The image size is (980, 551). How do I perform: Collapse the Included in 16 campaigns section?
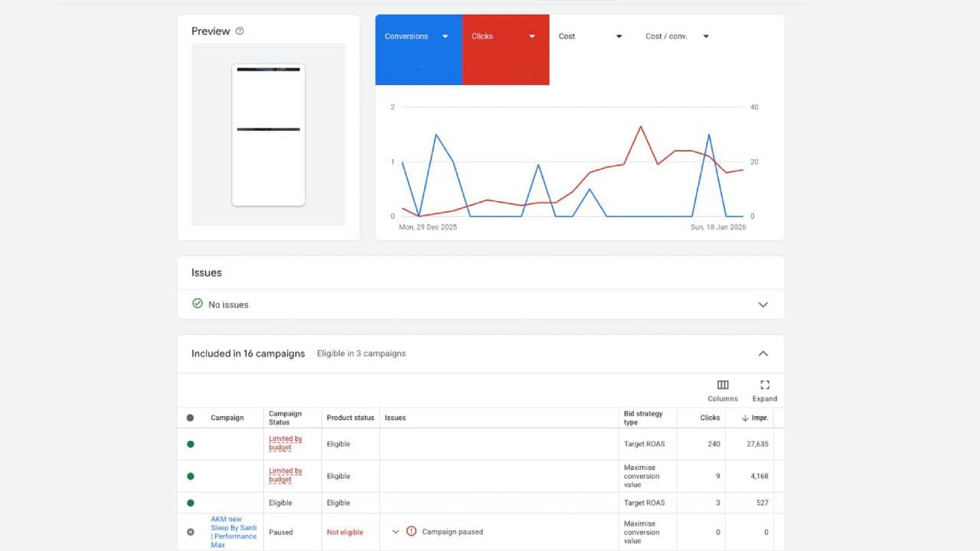click(x=763, y=354)
